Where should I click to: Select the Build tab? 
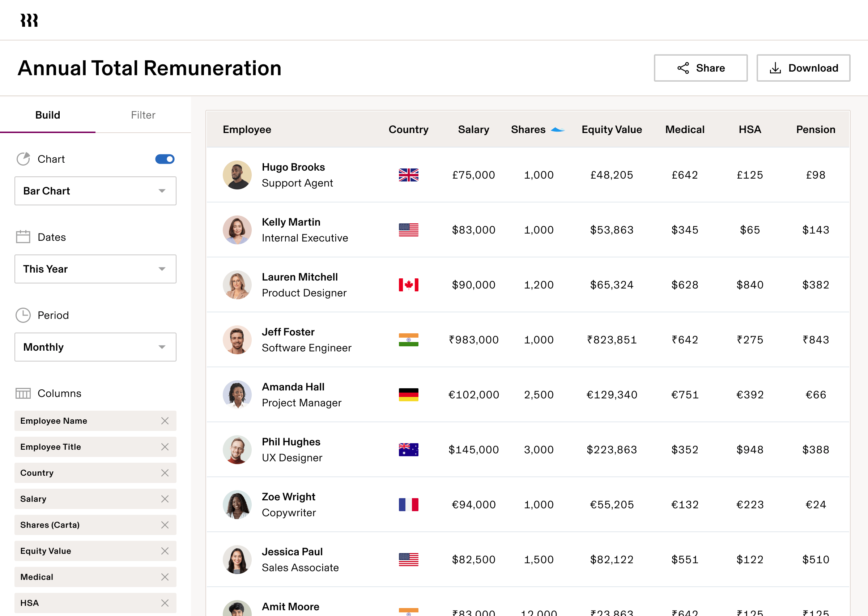pyautogui.click(x=48, y=115)
